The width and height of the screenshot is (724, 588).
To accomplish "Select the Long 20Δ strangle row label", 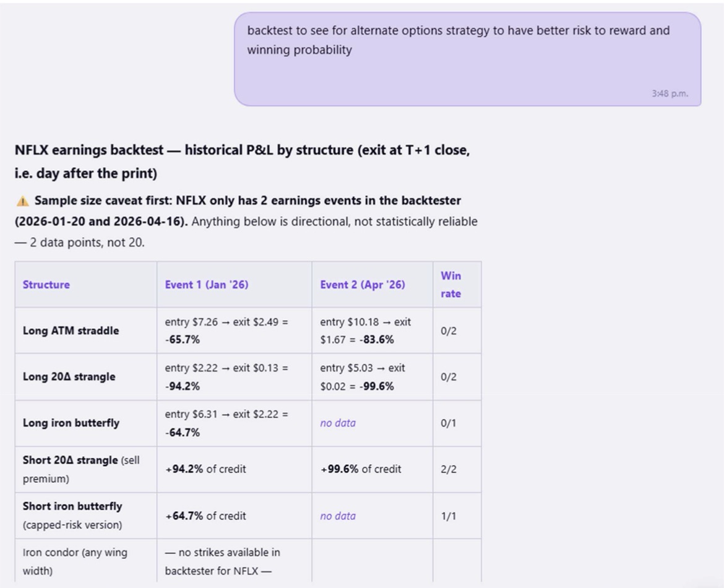I will pyautogui.click(x=69, y=377).
